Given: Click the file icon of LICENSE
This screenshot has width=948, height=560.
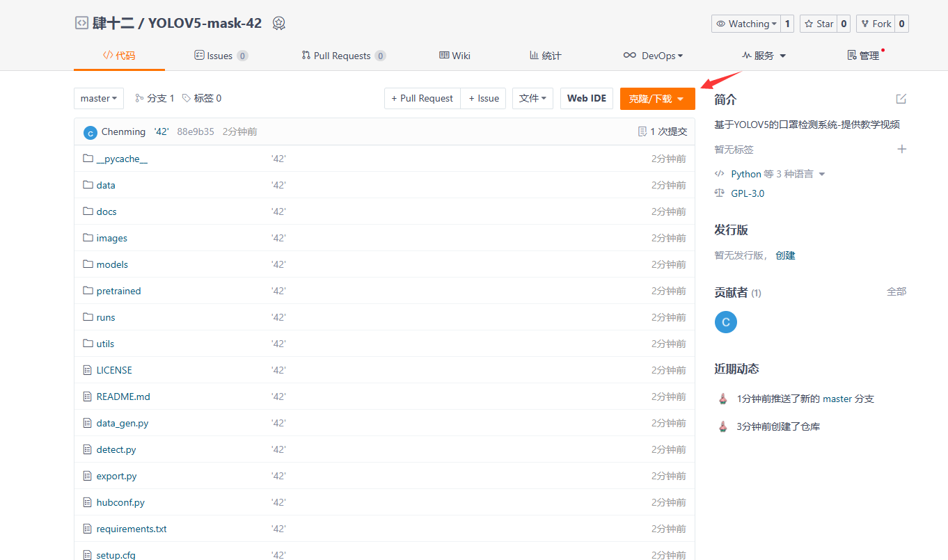Looking at the screenshot, I should [88, 370].
